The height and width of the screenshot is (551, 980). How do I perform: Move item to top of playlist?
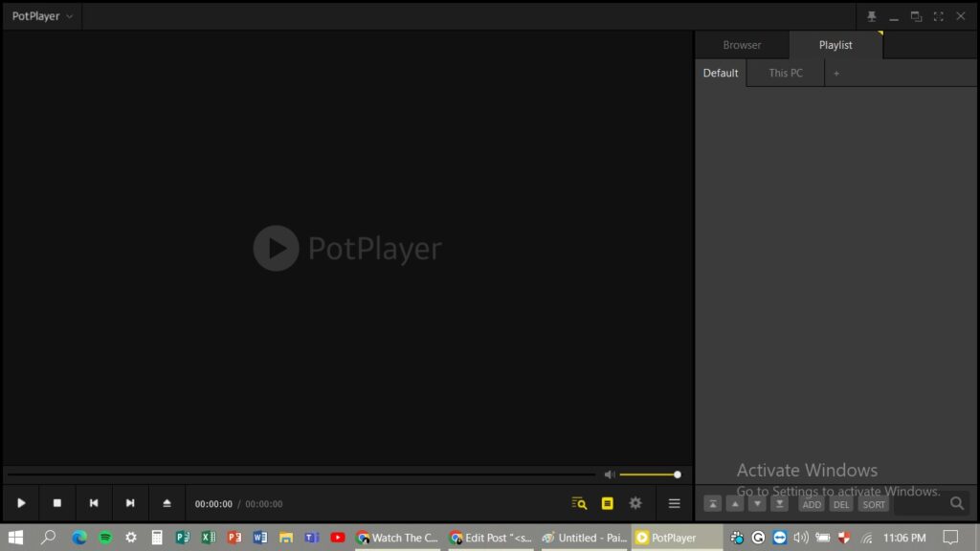[x=712, y=504]
